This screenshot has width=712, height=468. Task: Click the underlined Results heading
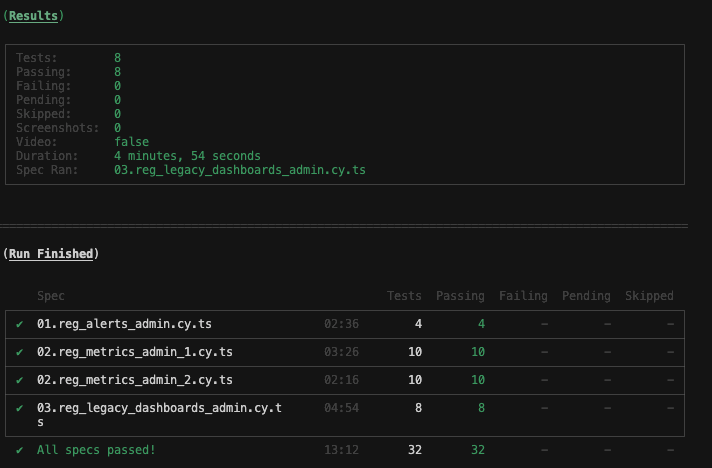coord(33,16)
